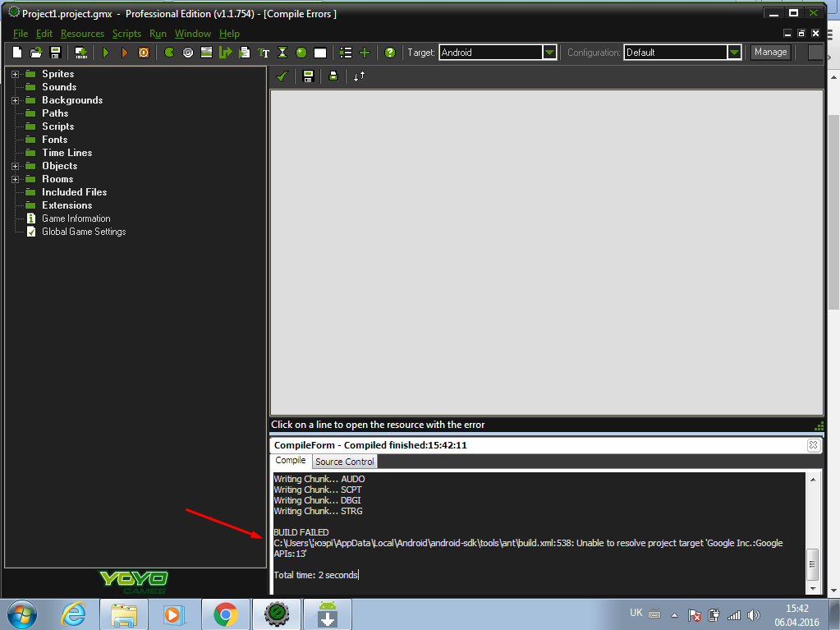This screenshot has width=840, height=630.
Task: Switch to the Source Control tab
Action: 344,462
